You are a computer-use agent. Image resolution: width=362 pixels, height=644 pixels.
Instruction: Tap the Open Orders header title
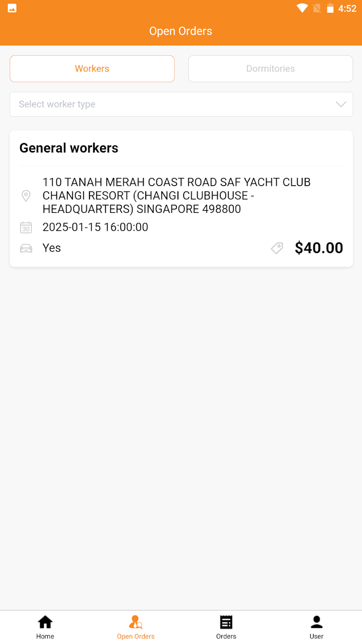(181, 31)
